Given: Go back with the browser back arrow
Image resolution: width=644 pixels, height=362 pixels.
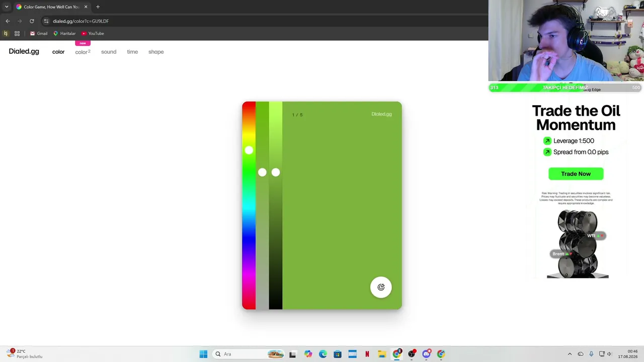Looking at the screenshot, I should (8, 21).
